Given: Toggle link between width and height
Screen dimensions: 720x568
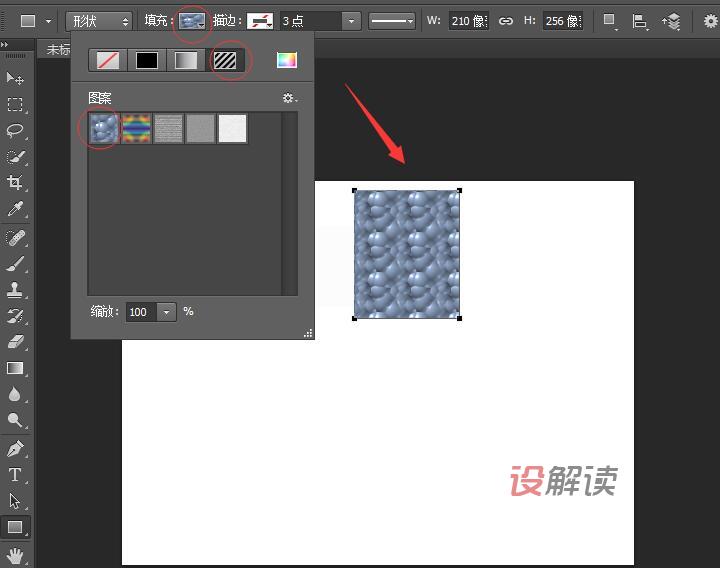Looking at the screenshot, I should coord(506,20).
